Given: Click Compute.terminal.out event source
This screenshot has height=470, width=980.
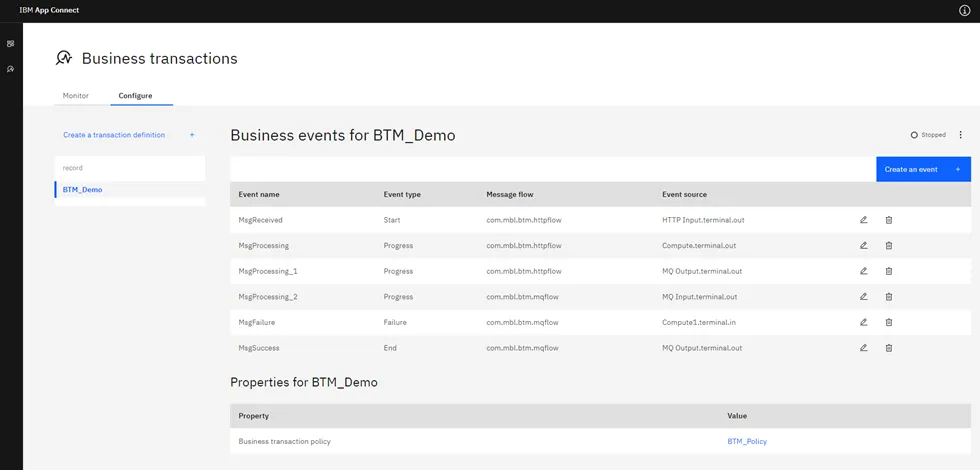Looking at the screenshot, I should 699,246.
